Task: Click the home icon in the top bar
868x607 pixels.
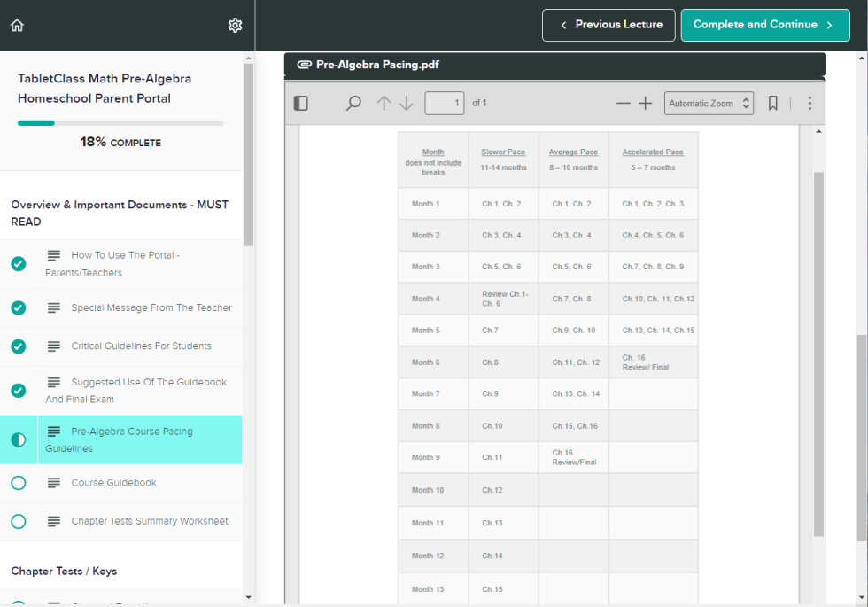Action: point(17,26)
